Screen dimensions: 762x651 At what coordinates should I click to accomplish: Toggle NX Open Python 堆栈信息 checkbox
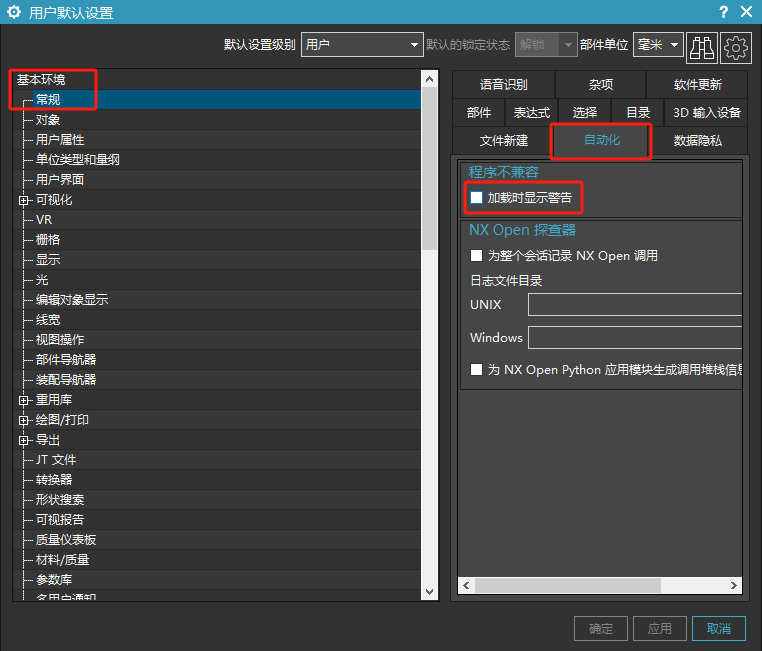[x=477, y=370]
